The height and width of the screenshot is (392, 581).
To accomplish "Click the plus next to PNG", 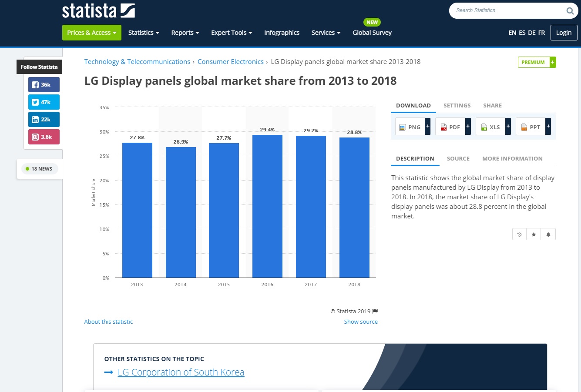I will pos(428,127).
